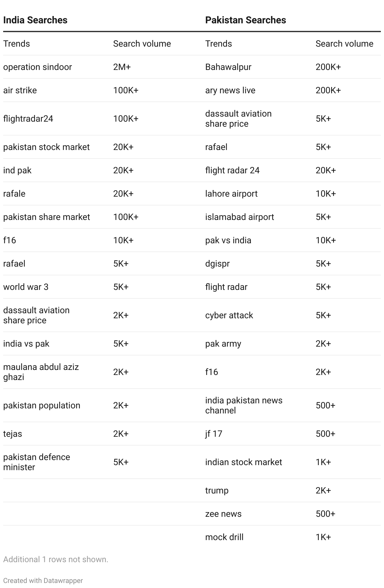Select the 'dgispr' trend cell
This screenshot has height=588, width=384.
(217, 264)
